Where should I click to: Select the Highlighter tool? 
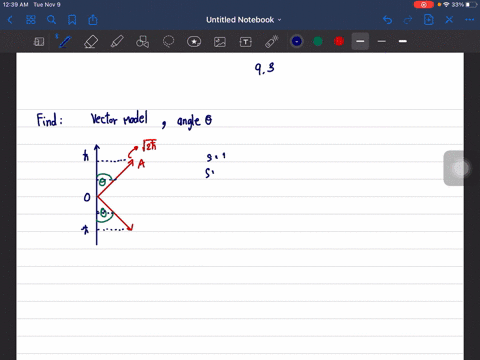(117, 42)
